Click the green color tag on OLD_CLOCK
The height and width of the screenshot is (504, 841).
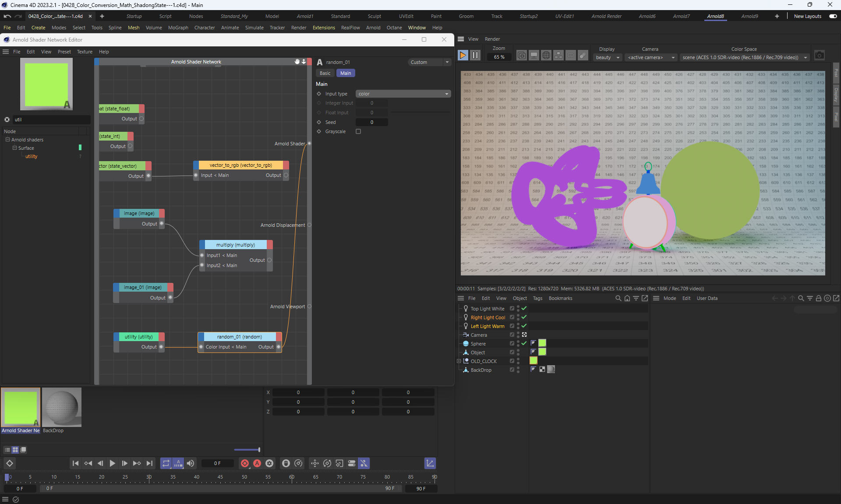(x=533, y=361)
